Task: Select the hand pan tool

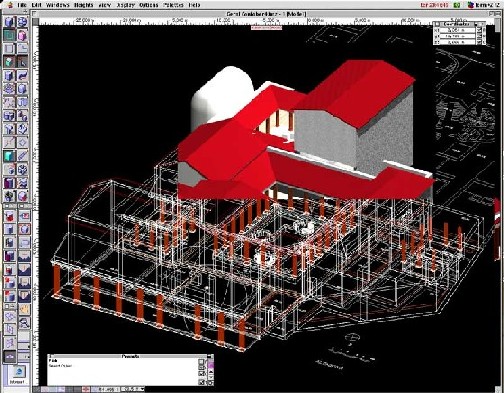Action: click(24, 310)
